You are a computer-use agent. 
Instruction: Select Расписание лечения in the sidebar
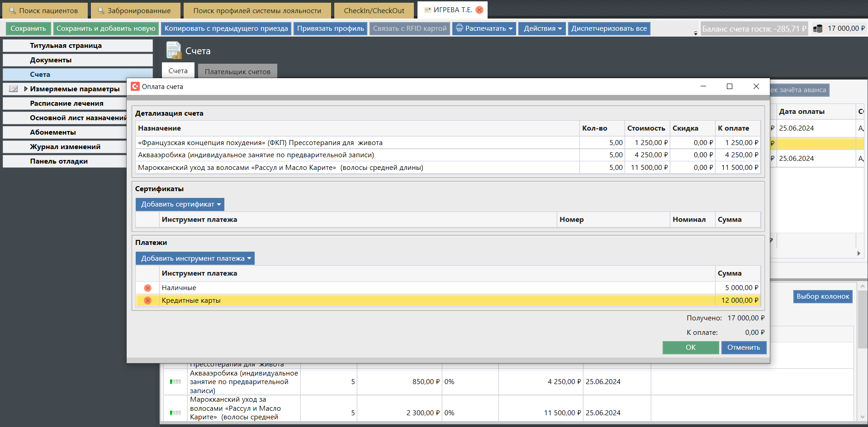point(66,103)
